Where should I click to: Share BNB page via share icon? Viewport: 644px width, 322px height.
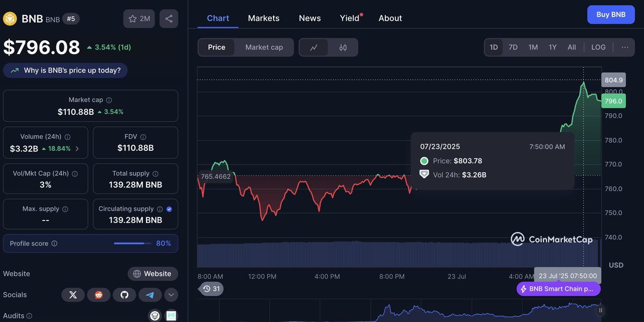click(x=169, y=19)
